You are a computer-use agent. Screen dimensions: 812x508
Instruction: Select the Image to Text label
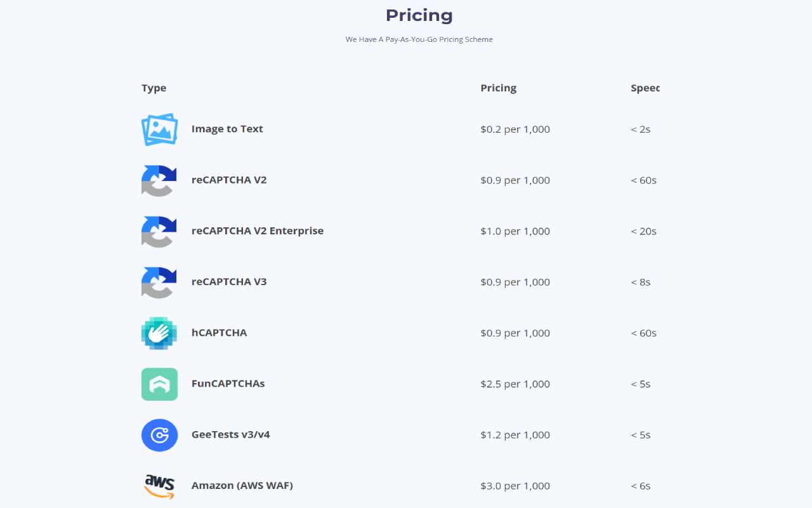(227, 129)
